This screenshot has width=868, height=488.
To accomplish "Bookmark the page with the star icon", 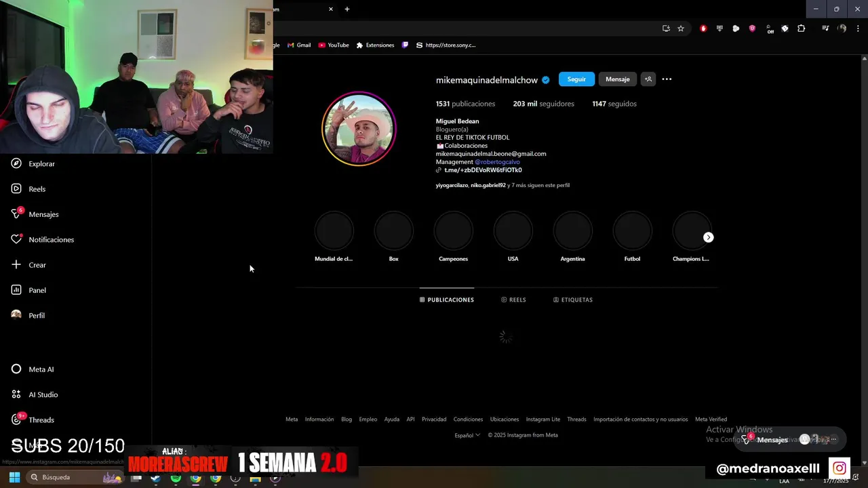I will (x=681, y=28).
